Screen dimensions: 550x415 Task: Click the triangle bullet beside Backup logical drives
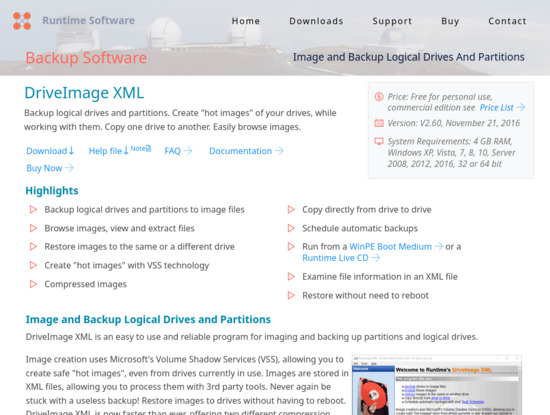[33, 209]
